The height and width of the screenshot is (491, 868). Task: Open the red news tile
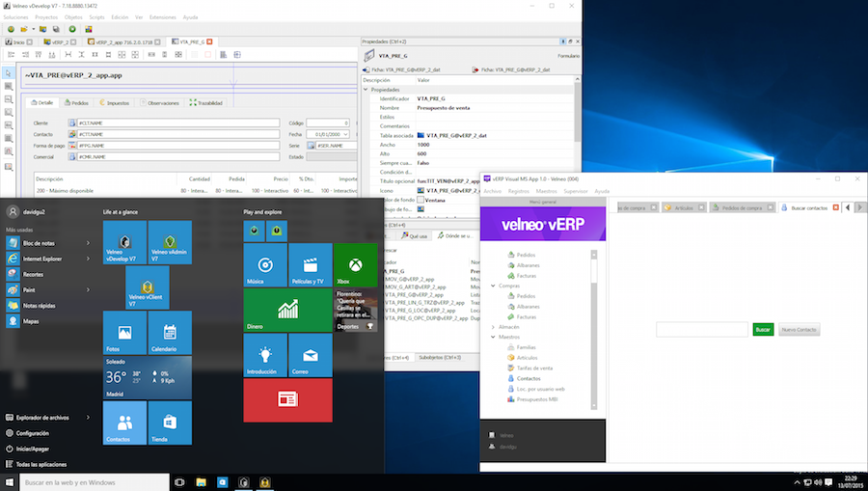(x=287, y=400)
